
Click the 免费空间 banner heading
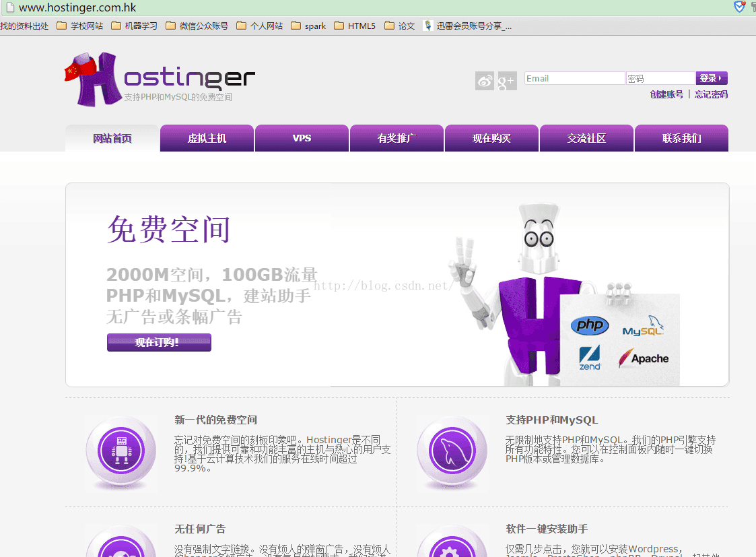click(169, 229)
